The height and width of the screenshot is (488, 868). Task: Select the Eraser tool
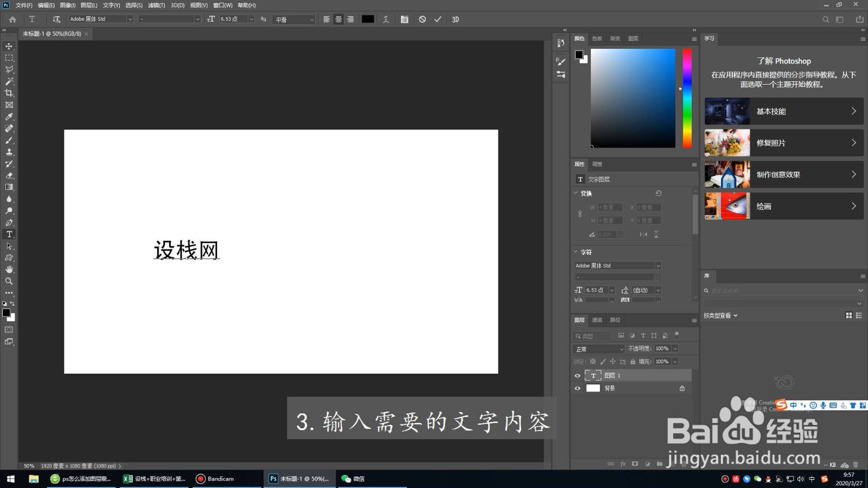(x=9, y=176)
